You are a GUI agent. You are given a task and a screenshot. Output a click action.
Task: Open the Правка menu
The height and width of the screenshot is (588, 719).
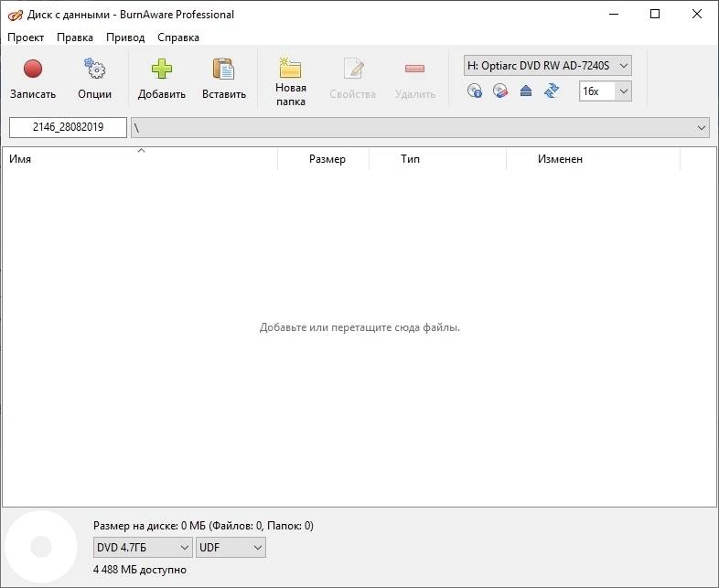(75, 37)
